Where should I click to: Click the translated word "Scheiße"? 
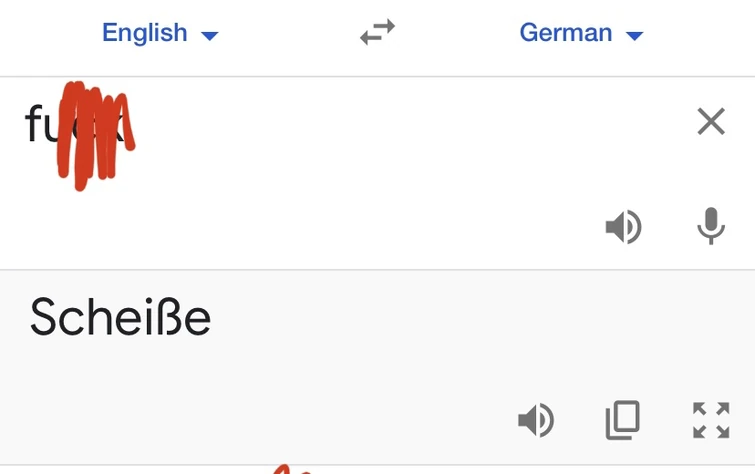[x=120, y=318]
